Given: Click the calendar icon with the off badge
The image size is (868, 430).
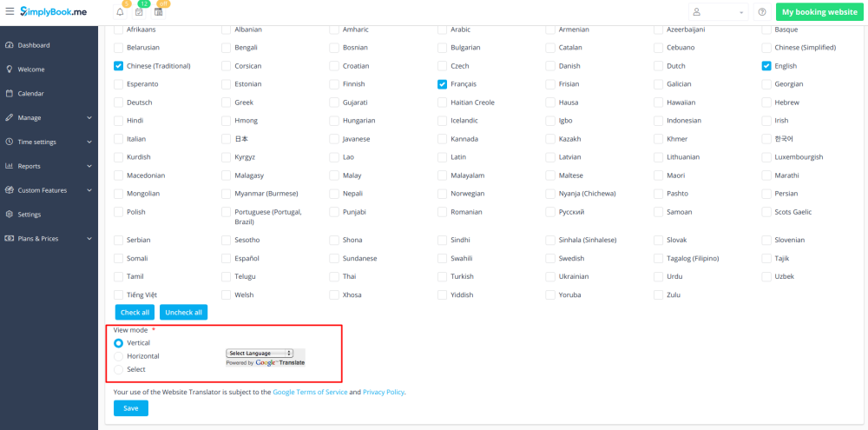Looking at the screenshot, I should pyautogui.click(x=158, y=12).
